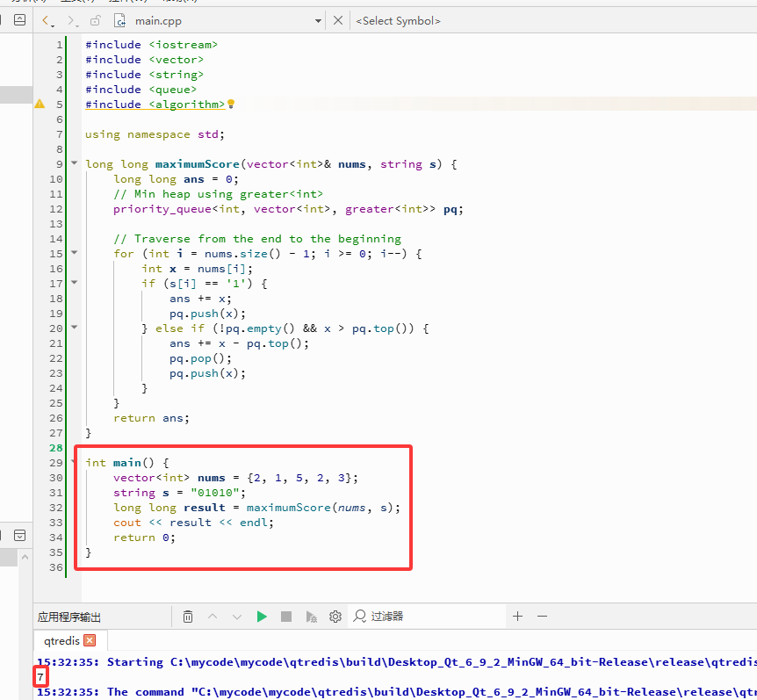
Task: Attach debugger to running application
Action: 312,617
